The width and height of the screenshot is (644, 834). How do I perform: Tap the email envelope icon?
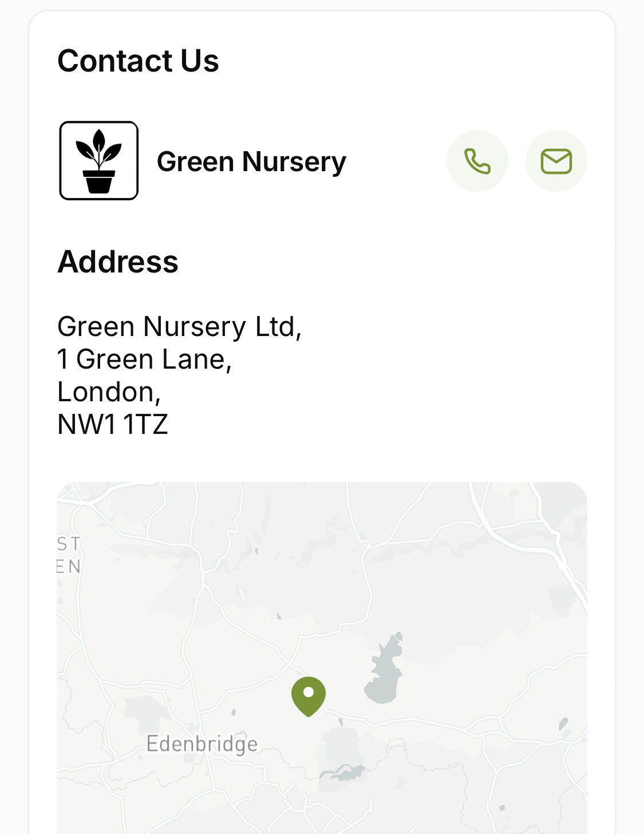(556, 161)
